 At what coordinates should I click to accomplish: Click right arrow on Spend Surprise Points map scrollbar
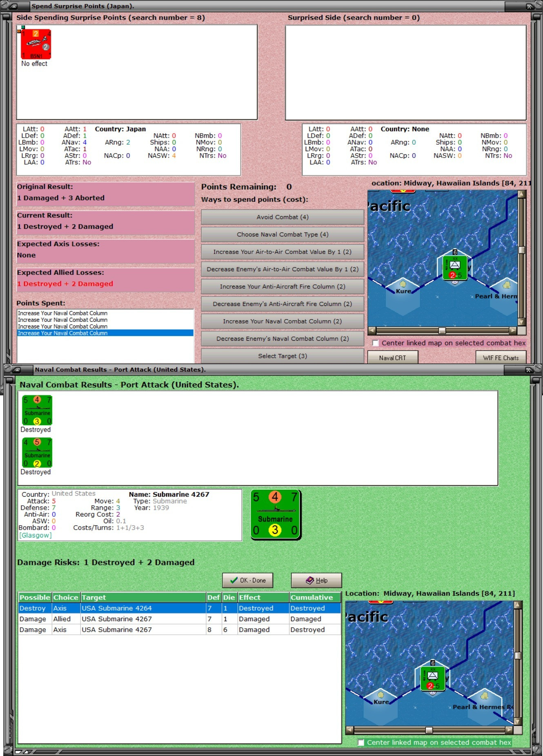[513, 330]
